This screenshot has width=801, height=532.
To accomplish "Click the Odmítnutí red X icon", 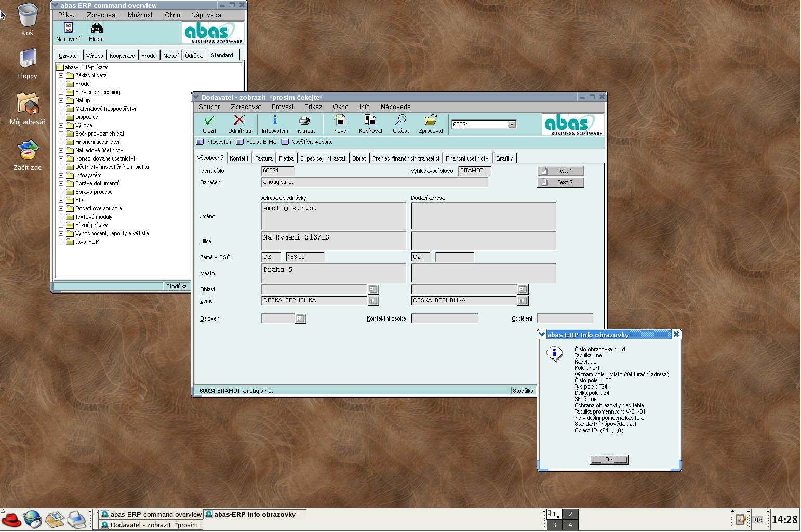I will coord(239,121).
